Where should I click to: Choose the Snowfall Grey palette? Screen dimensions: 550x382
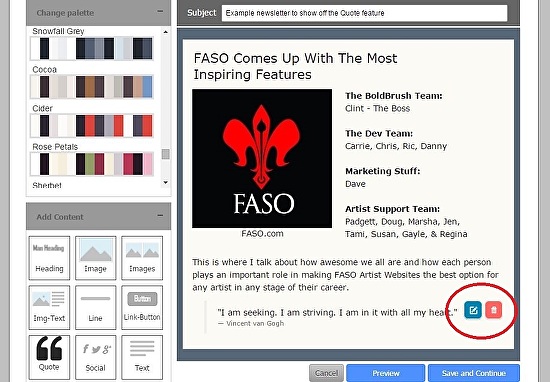(x=92, y=48)
